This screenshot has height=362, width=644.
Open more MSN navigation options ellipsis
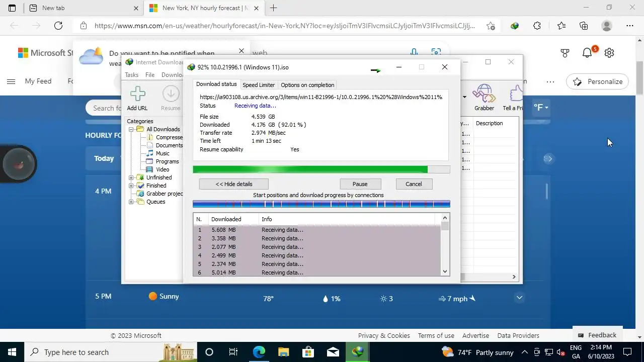click(x=550, y=81)
